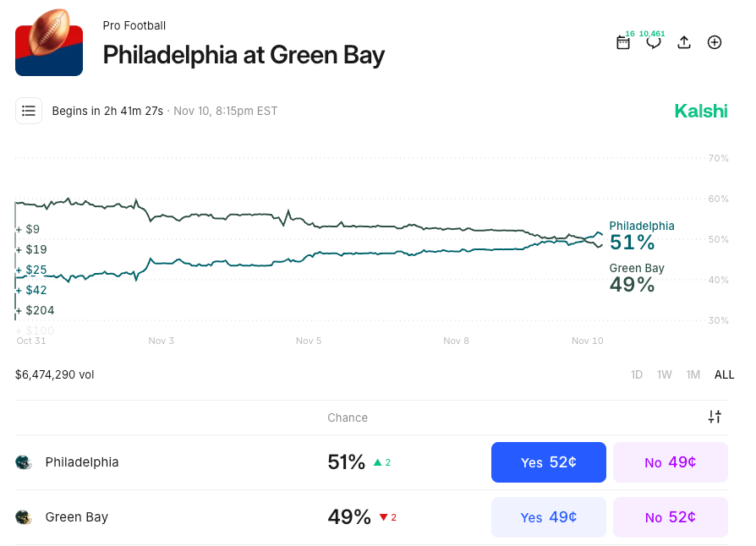The height and width of the screenshot is (546, 756).
Task: Click the Philadelphia team helmet icon
Action: (x=23, y=462)
